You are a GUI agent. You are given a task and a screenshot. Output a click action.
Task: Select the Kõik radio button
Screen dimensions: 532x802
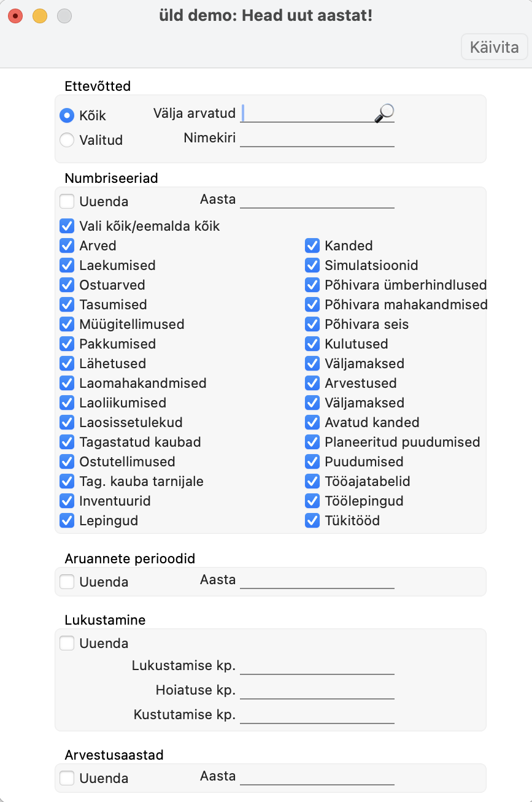click(x=67, y=115)
